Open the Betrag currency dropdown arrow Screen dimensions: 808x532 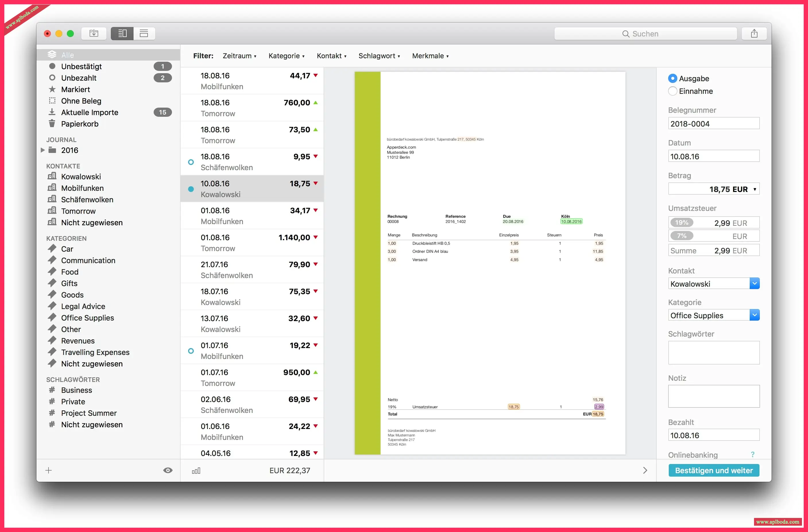[754, 189]
